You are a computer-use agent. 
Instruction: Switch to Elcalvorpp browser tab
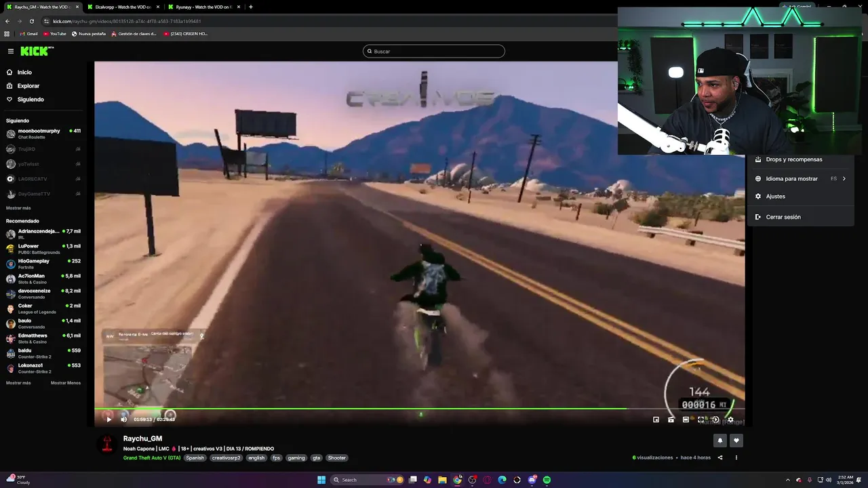coord(123,7)
